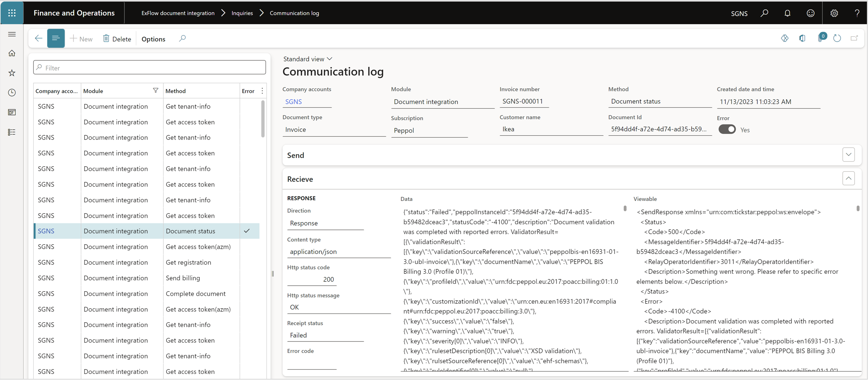Expand the Send section
This screenshot has width=868, height=383.
point(848,155)
